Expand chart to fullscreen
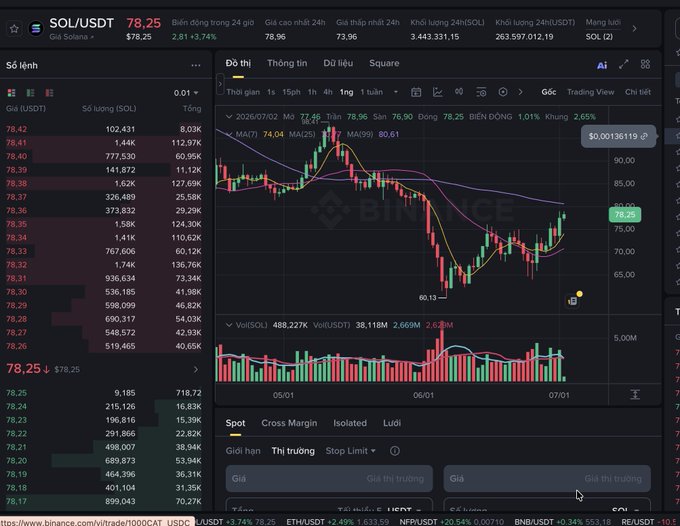 tap(624, 65)
